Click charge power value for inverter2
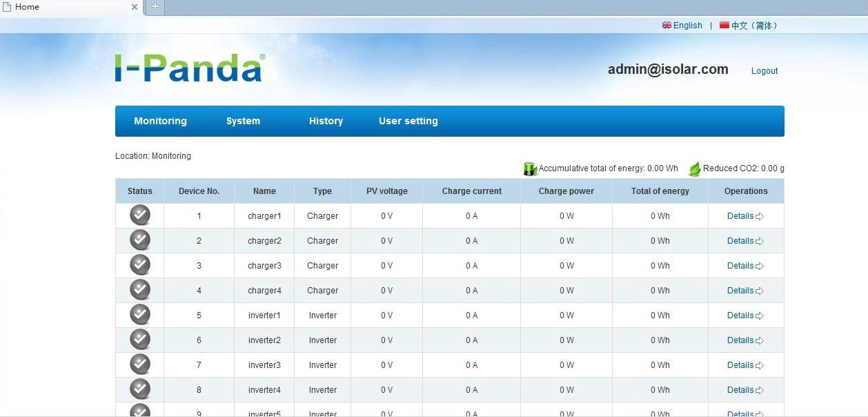The image size is (868, 417). pos(566,340)
